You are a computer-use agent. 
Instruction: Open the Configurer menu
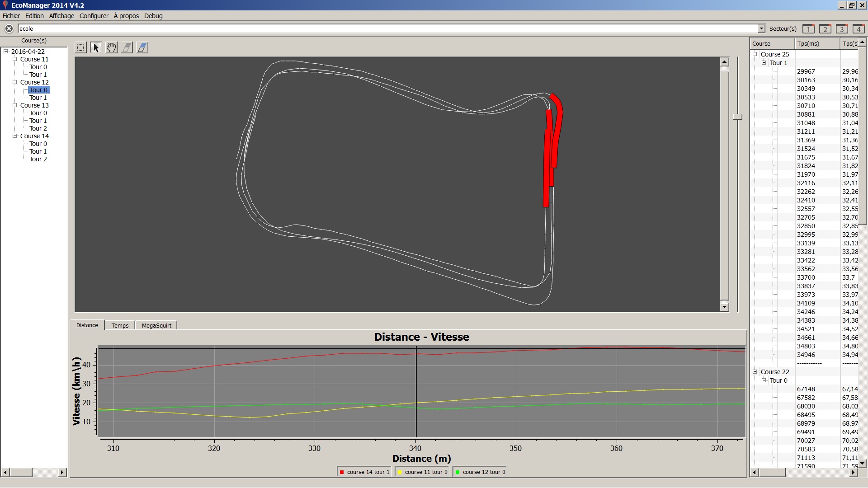pyautogui.click(x=94, y=16)
